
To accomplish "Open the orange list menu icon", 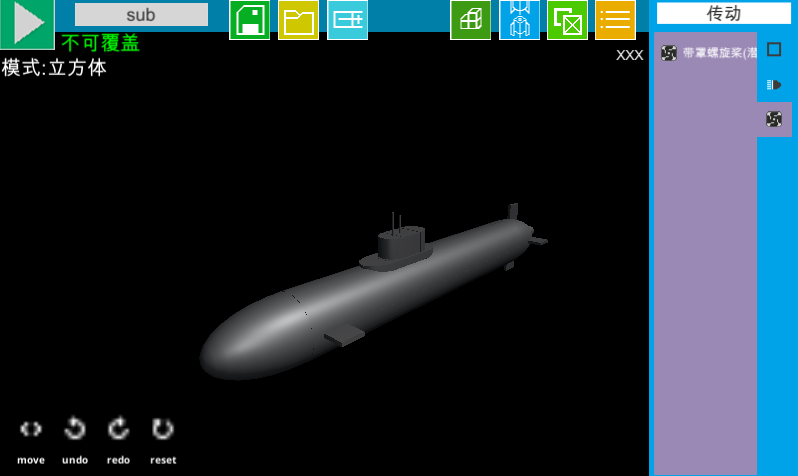I will coord(615,20).
